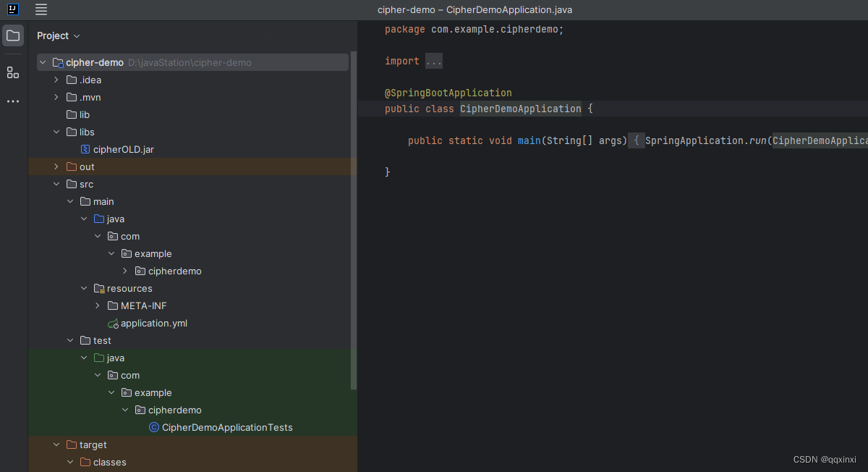Click the application.yml Spring config icon
Image resolution: width=868 pixels, height=472 pixels.
112,323
